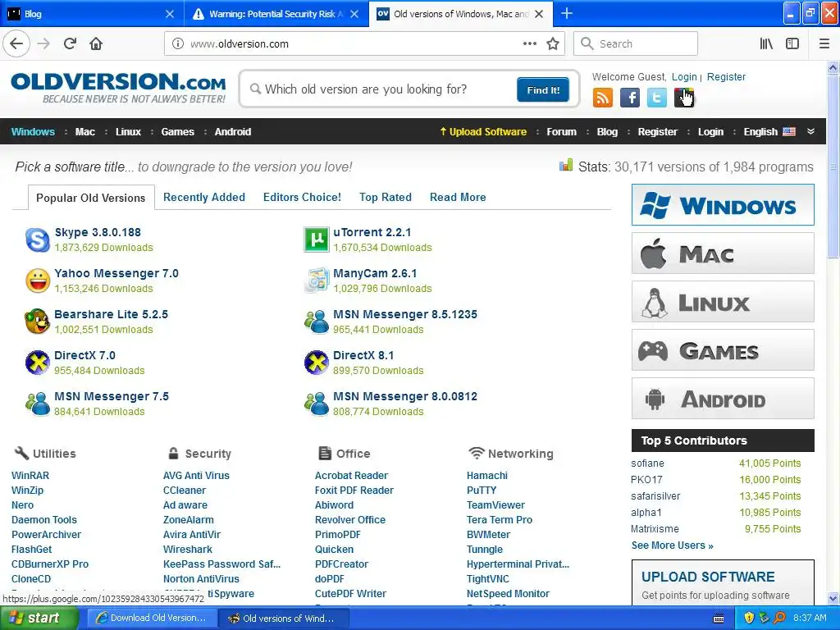Image resolution: width=840 pixels, height=630 pixels.
Task: Go to the browser Home icon
Action: point(96,43)
